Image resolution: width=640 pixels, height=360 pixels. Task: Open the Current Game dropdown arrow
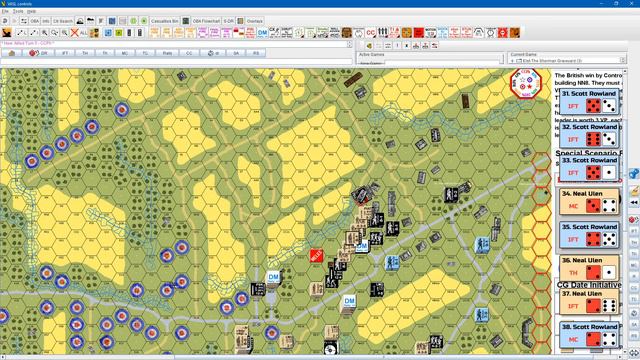pyautogui.click(x=623, y=60)
